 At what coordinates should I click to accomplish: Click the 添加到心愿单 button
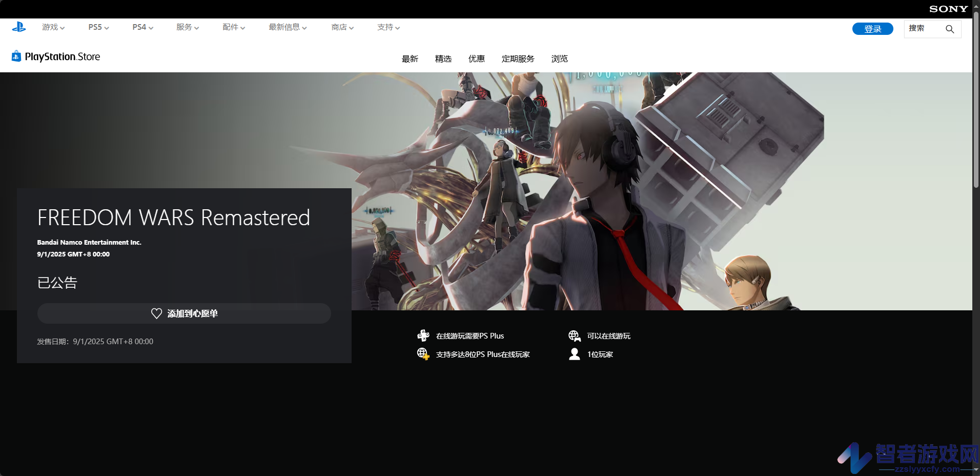[x=184, y=313]
